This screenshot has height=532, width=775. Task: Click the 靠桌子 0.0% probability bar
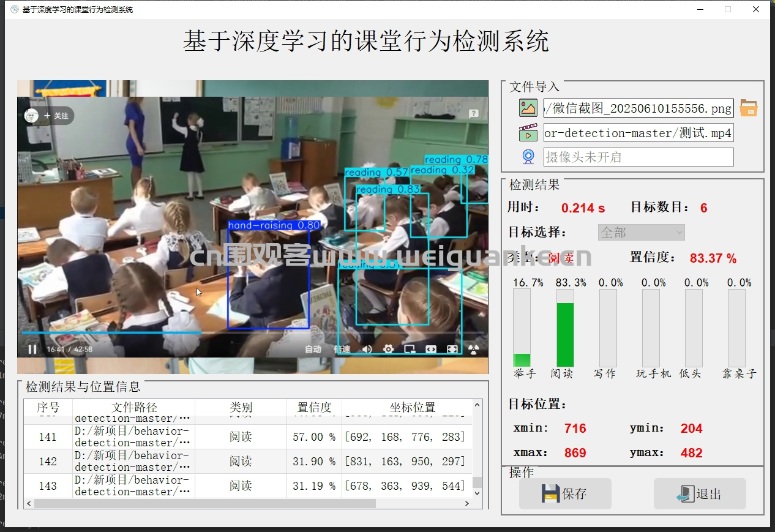(736, 328)
